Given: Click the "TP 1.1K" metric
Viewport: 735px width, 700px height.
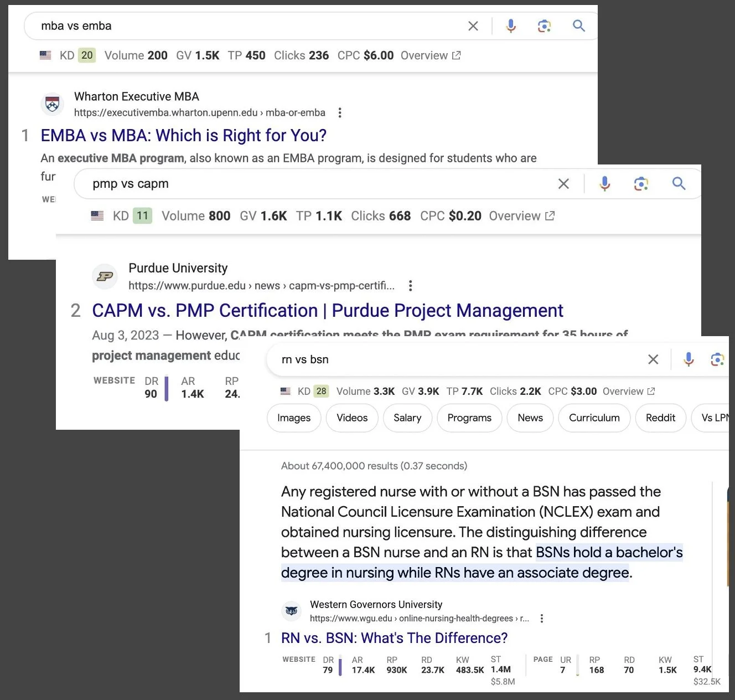Looking at the screenshot, I should coord(319,216).
